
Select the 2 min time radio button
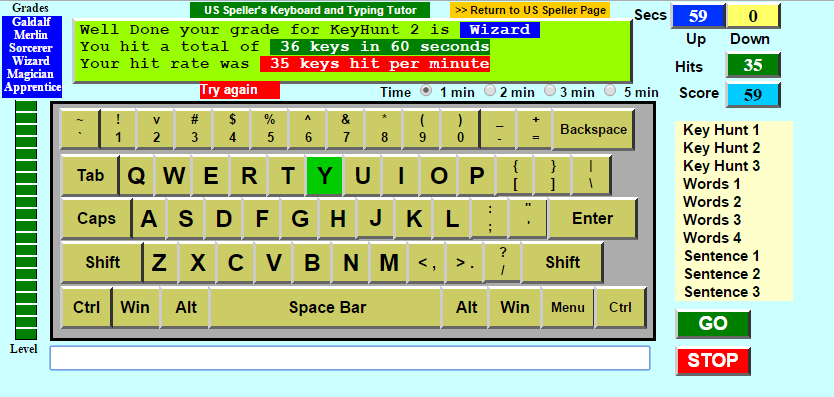(489, 90)
